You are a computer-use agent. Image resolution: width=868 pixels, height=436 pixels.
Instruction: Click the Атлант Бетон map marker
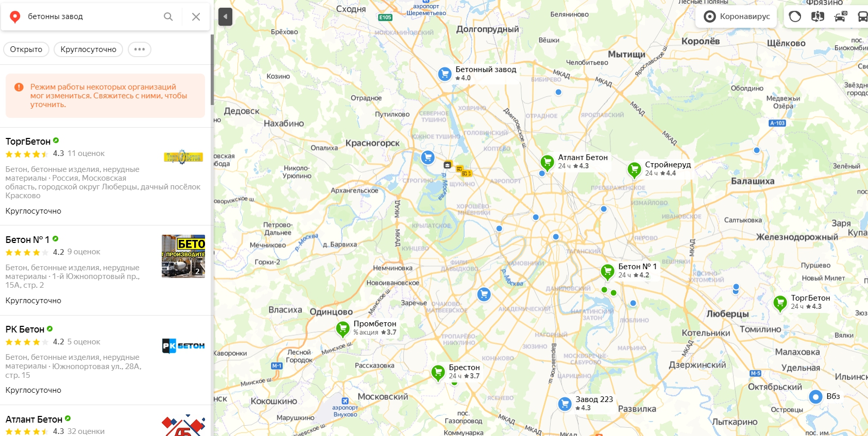pos(547,163)
